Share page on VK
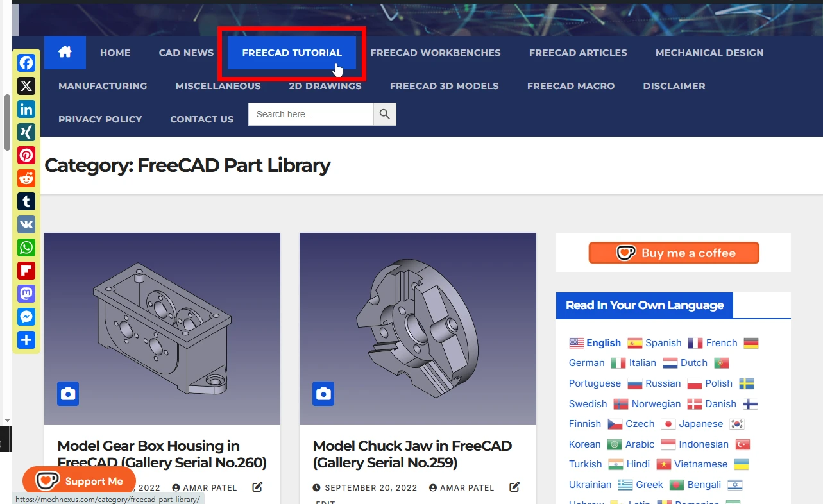Viewport: 823px width, 504px height. pos(26,224)
